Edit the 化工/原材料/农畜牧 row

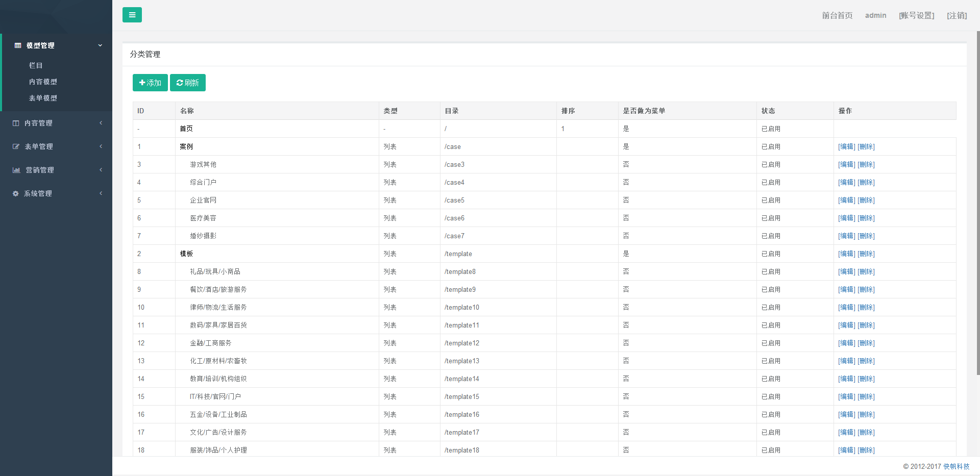pyautogui.click(x=846, y=361)
